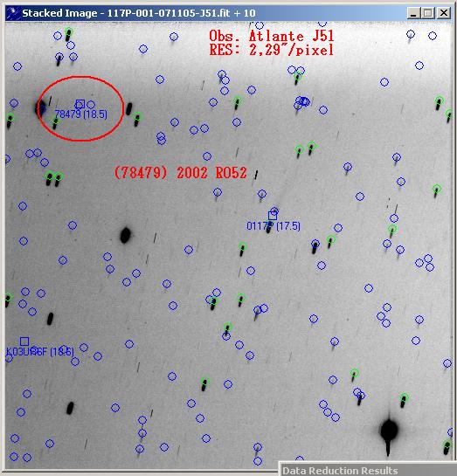Viewport: 457px width, 476px height.
Task: Select the dark oval galaxy left of center
Action: point(126,235)
